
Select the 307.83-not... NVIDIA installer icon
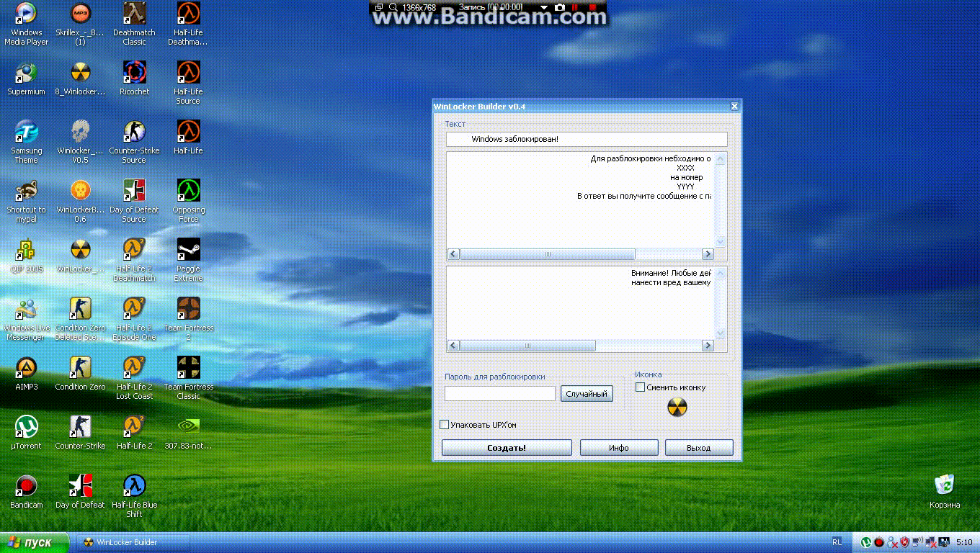188,433
